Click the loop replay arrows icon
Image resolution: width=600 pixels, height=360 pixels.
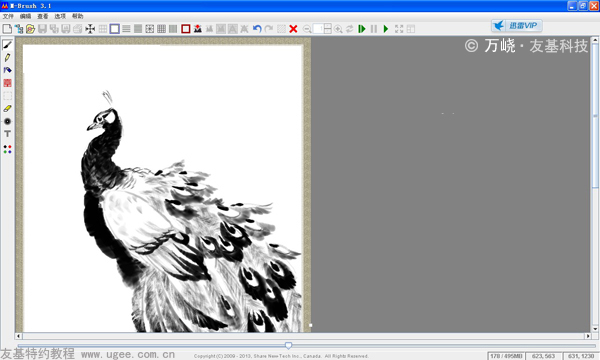[x=350, y=29]
